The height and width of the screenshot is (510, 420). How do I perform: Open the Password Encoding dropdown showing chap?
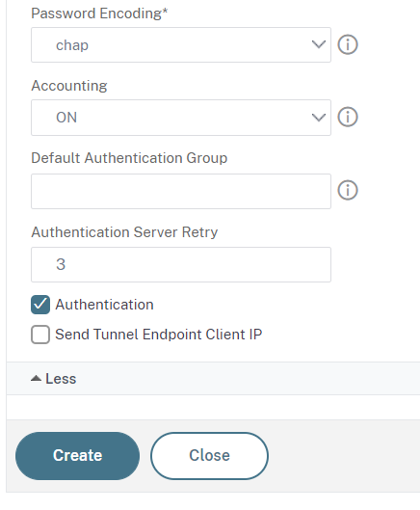181,45
